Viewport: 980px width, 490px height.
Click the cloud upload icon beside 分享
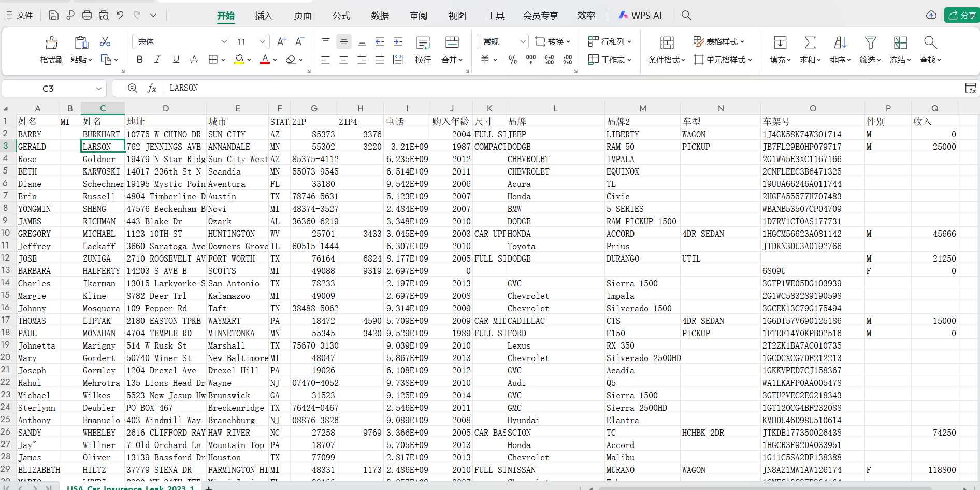[x=931, y=15]
